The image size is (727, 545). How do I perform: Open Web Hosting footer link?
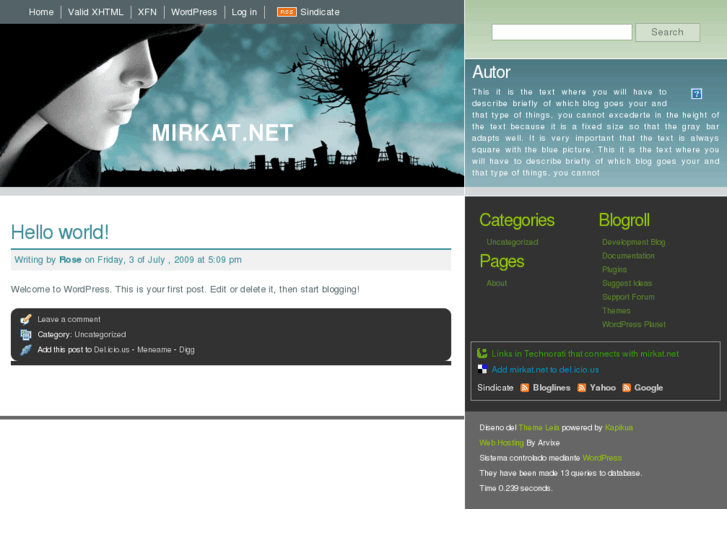(501, 443)
